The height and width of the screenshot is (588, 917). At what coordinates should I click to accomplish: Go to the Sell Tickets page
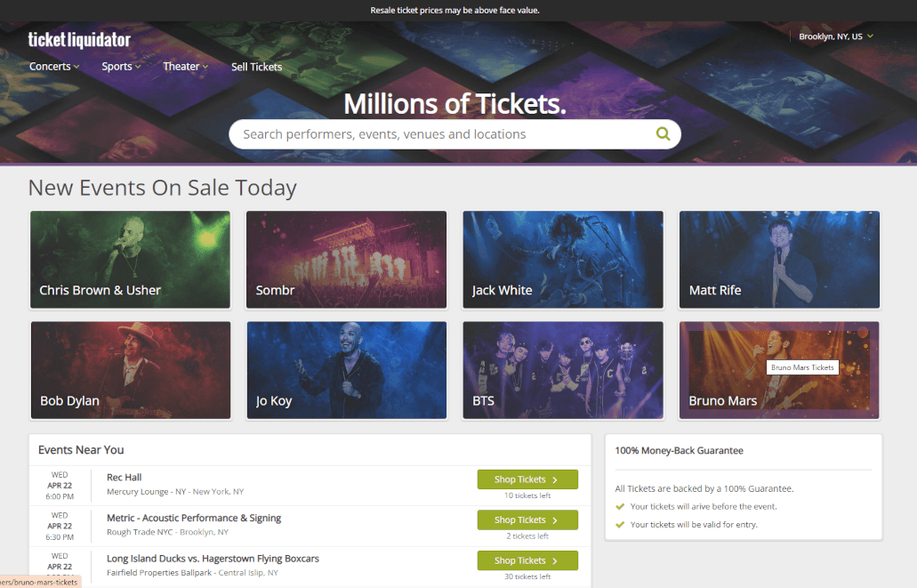(256, 67)
